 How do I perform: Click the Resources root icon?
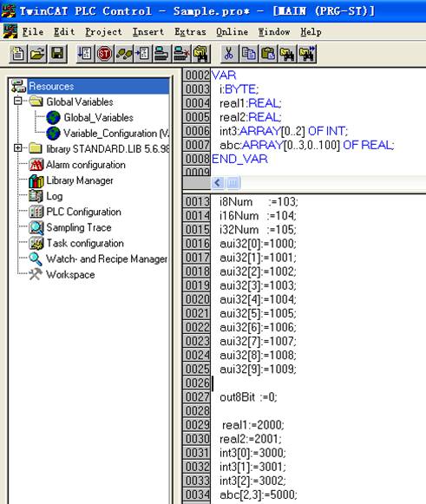pyautogui.click(x=18, y=86)
